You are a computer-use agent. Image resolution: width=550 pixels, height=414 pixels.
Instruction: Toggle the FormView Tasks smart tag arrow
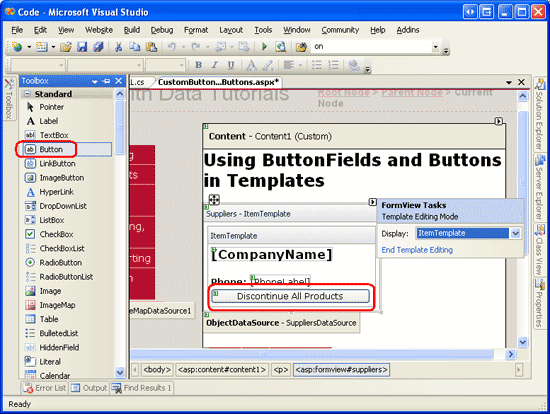click(x=373, y=202)
